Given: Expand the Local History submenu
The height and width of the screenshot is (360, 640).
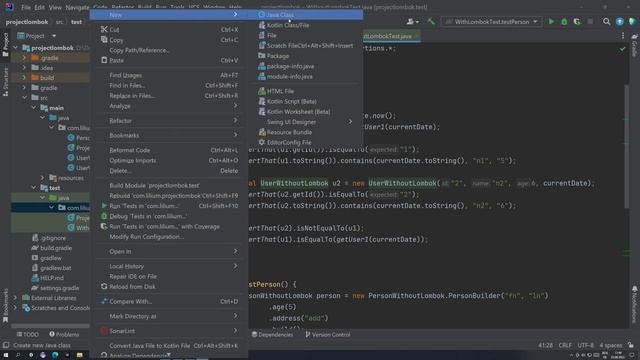Looking at the screenshot, I should (169, 266).
